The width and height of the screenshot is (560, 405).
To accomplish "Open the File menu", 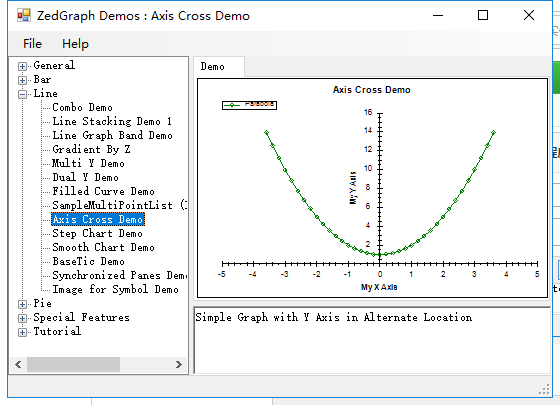I will click(x=32, y=44).
